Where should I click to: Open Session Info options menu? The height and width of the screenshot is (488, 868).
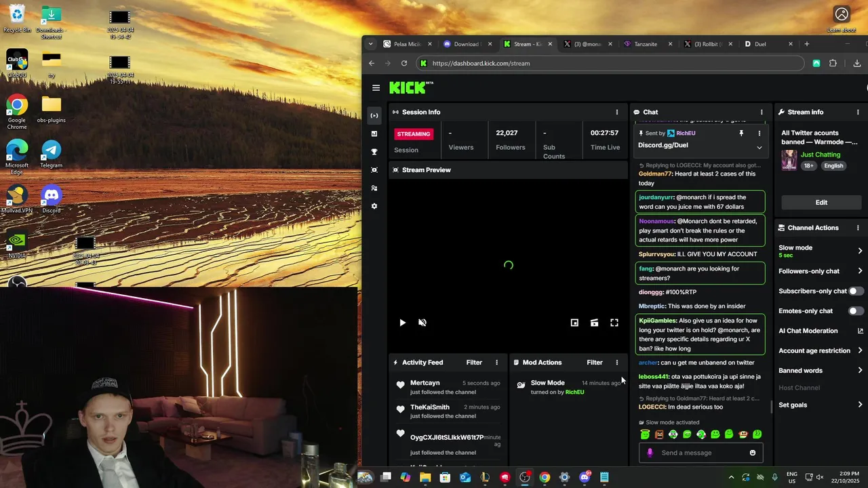point(617,112)
